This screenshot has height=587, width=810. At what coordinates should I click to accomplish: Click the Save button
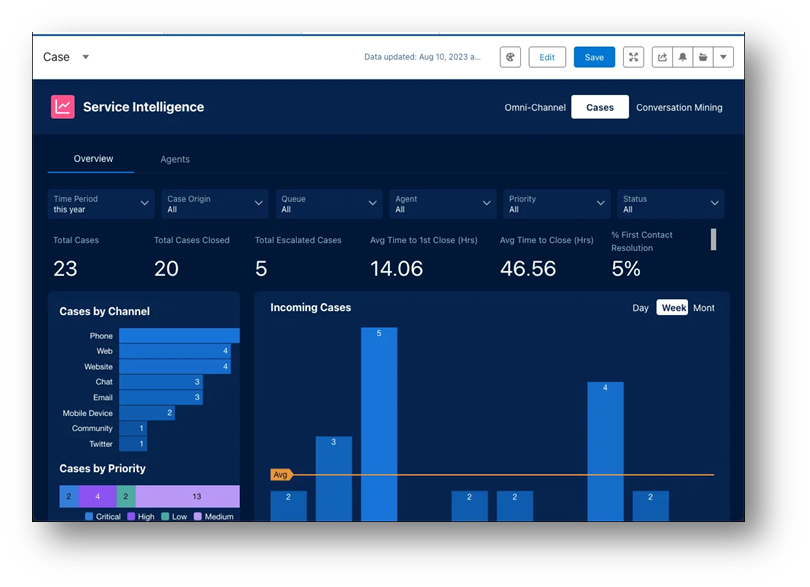click(594, 57)
